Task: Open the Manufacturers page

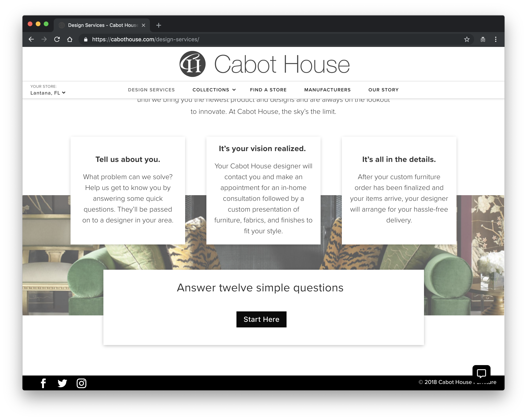Action: 327,90
